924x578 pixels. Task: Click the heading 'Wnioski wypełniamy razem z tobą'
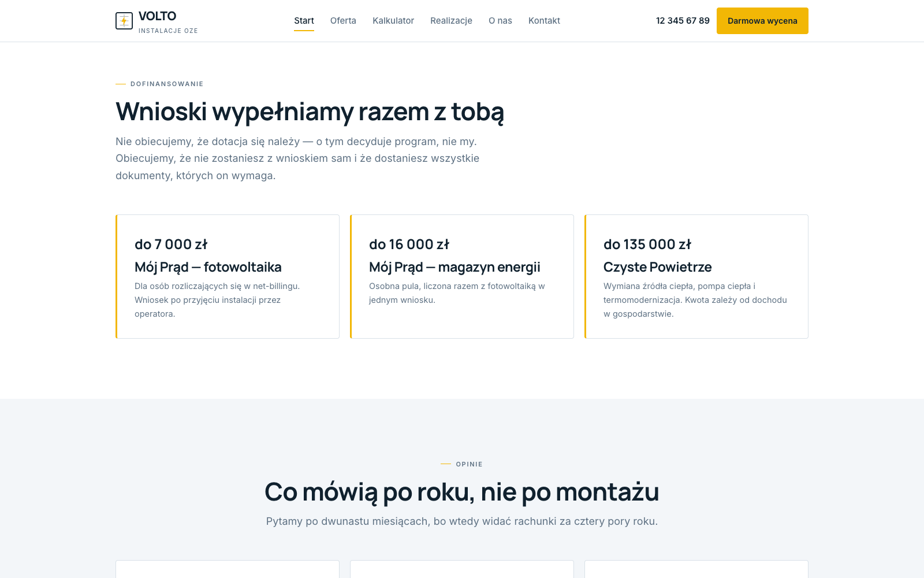310,112
